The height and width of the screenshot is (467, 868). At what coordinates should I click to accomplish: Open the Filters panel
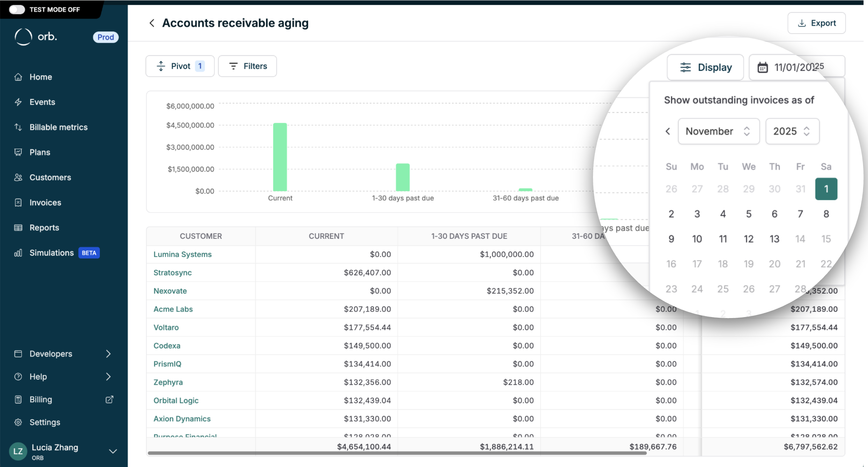point(247,66)
